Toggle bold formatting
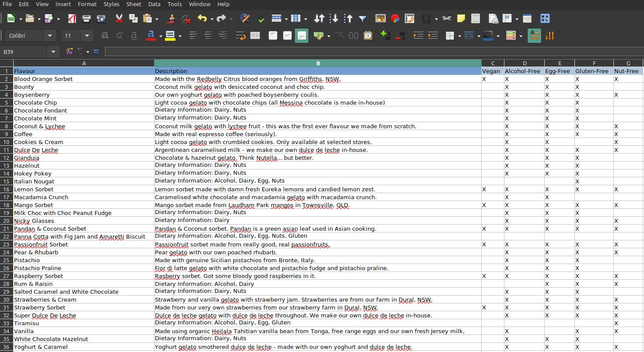Screen dimensions: 644x352 [x=105, y=35]
